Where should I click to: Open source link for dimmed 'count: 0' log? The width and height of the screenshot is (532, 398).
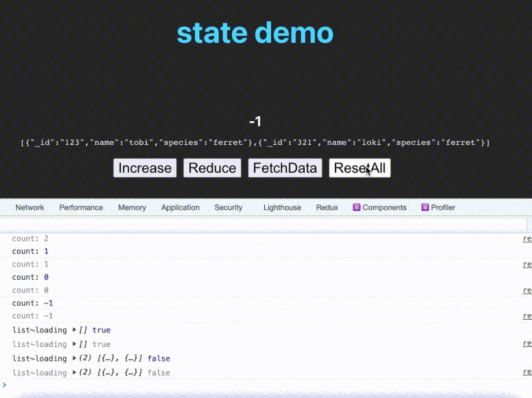(x=527, y=291)
